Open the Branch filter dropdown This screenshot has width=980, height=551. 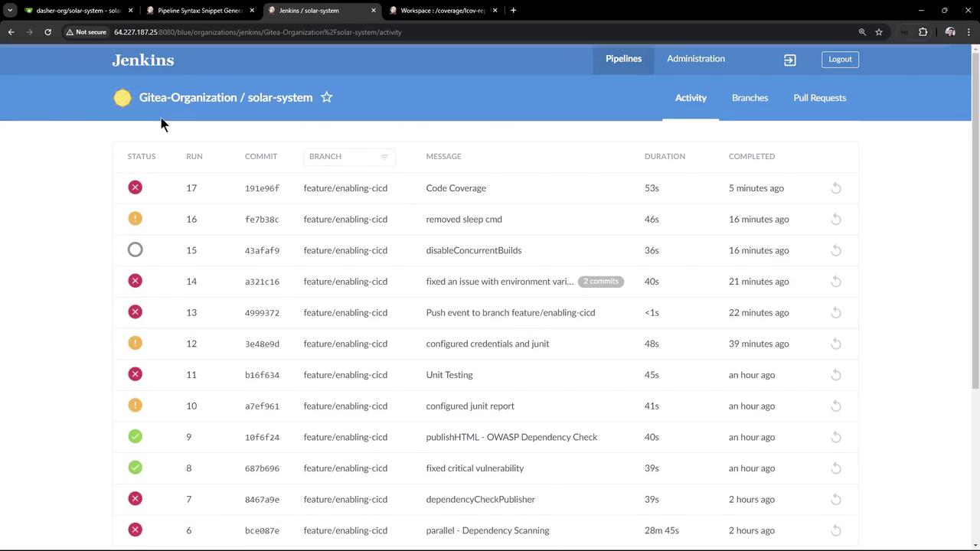349,156
